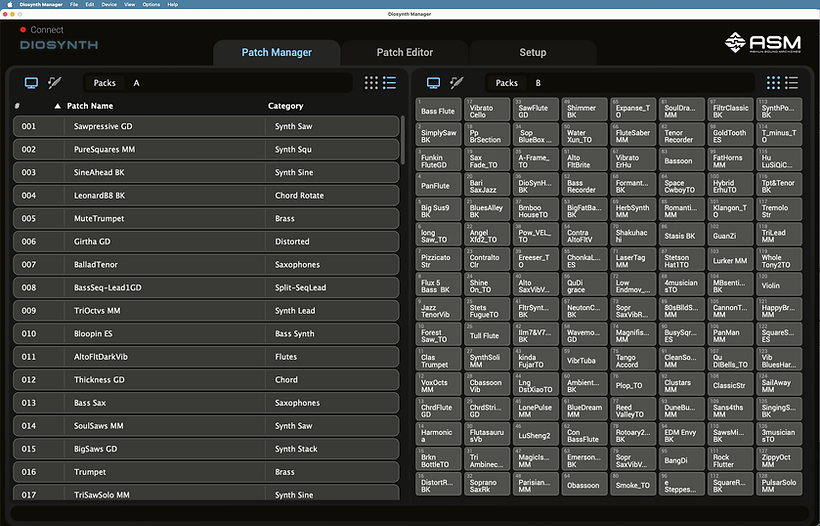Click Smoke_TO patch tile
820x526 pixels.
coord(633,484)
